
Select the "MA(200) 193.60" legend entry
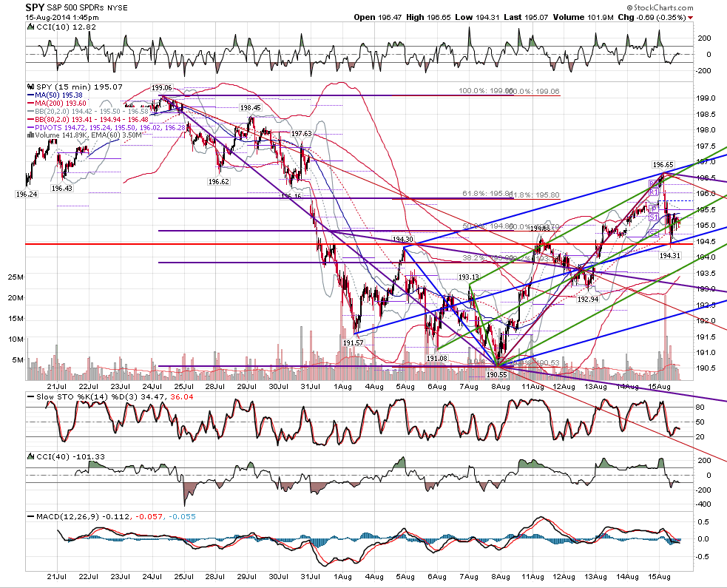tap(59, 103)
